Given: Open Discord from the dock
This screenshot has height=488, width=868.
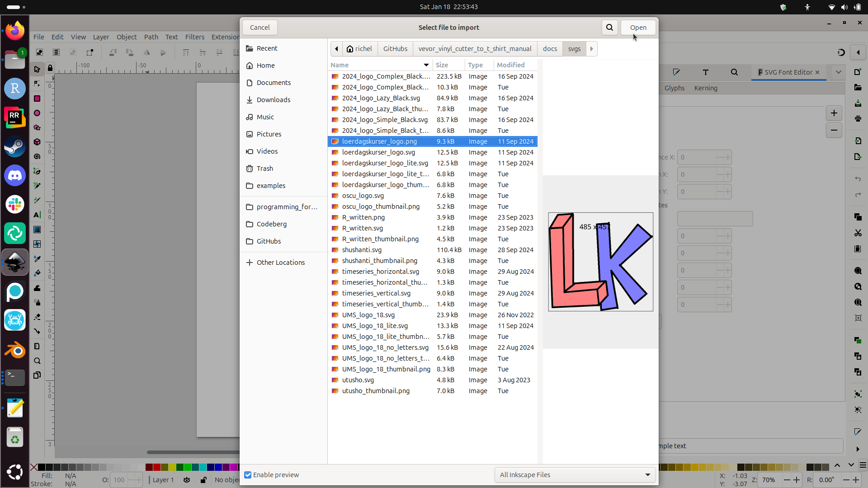Looking at the screenshot, I should pyautogui.click(x=15, y=175).
